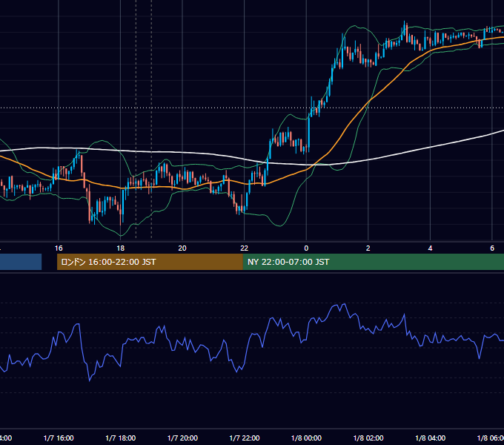Click the 1/8 00:00 date label

tap(306, 438)
